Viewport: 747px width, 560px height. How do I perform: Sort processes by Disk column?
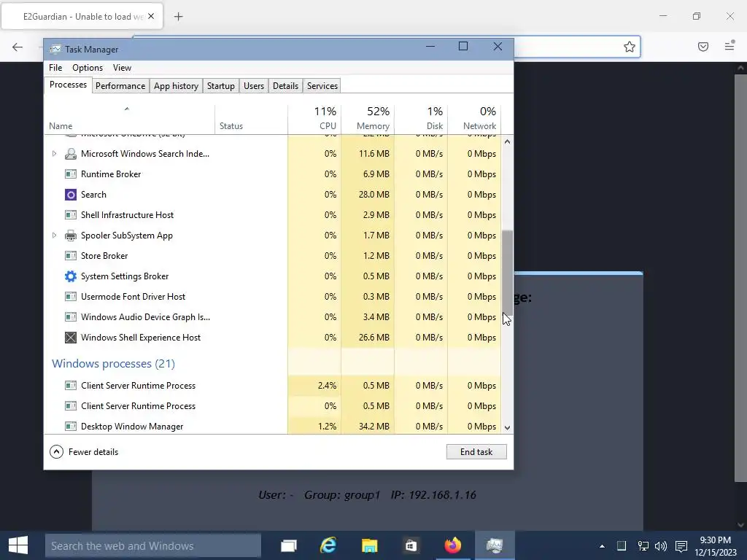click(x=421, y=119)
